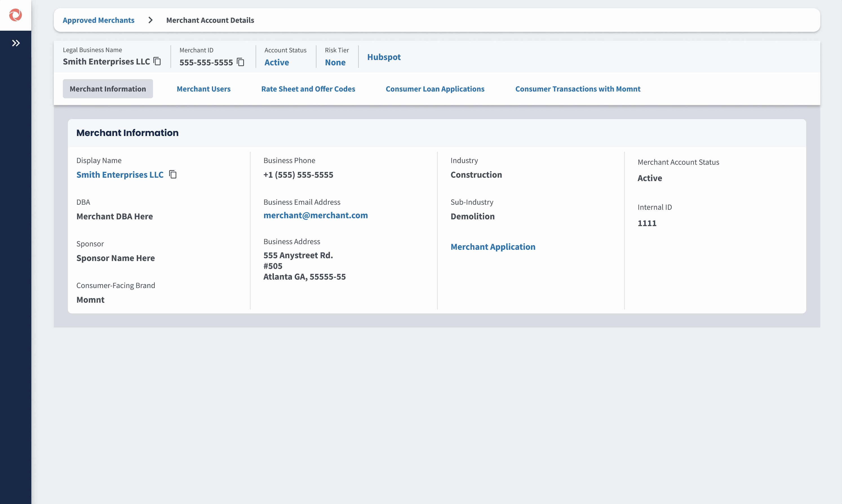Image resolution: width=842 pixels, height=504 pixels.
Task: Email the merchant via merchant@merchant.com
Action: pyautogui.click(x=315, y=215)
